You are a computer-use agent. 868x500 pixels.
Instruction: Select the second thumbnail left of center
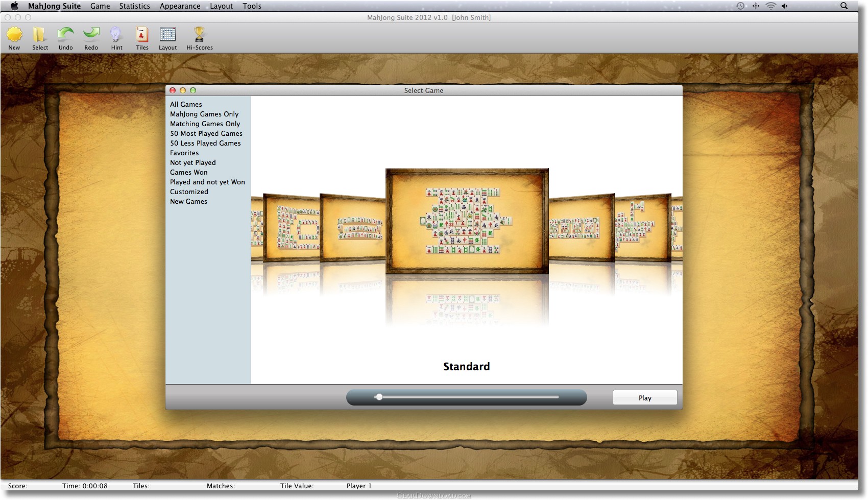click(292, 227)
